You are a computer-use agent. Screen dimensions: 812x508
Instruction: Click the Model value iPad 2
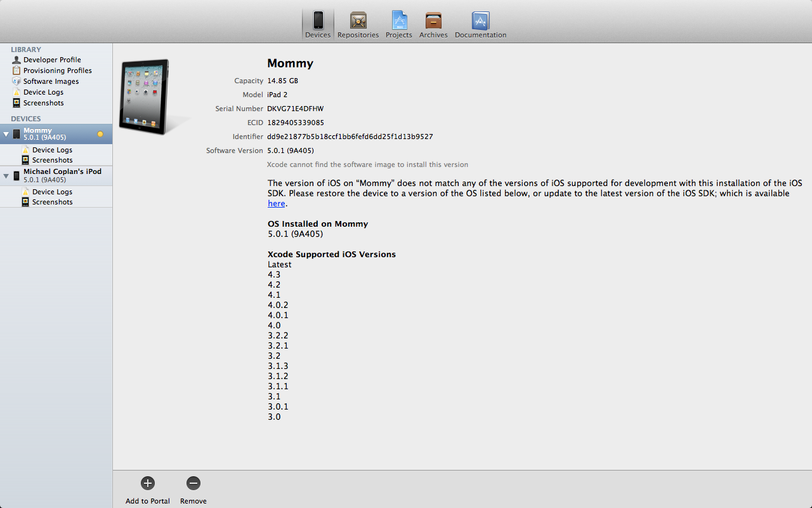[277, 95]
